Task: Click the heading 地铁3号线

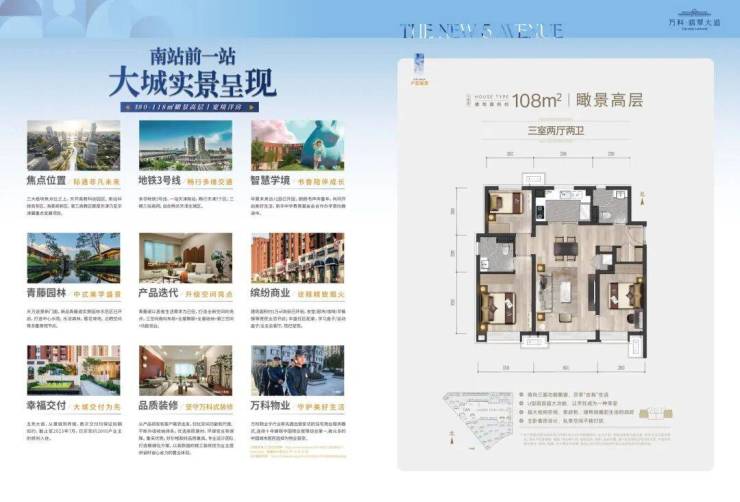Action: pyautogui.click(x=160, y=181)
